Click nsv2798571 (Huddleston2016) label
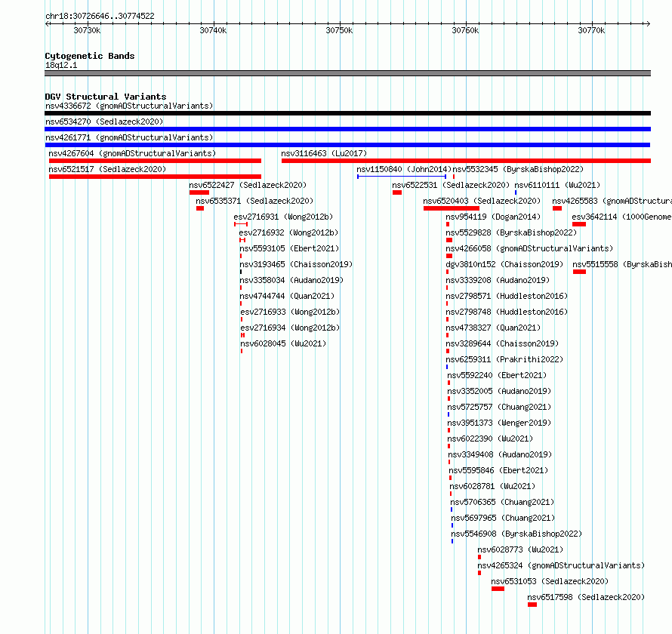Viewport: 672px width, 634px height. click(x=507, y=296)
